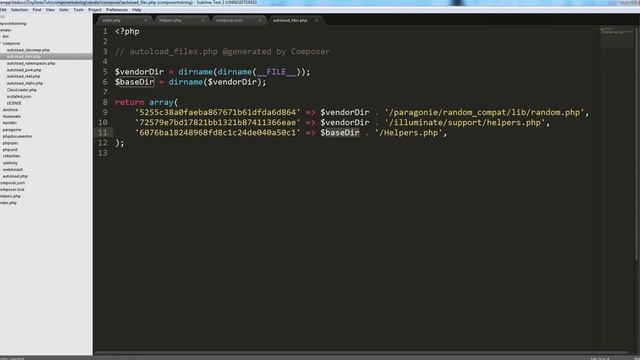Screen dimensions: 640x360
Task: Open autoload_psr4.php in sidebar
Action: [24, 70]
